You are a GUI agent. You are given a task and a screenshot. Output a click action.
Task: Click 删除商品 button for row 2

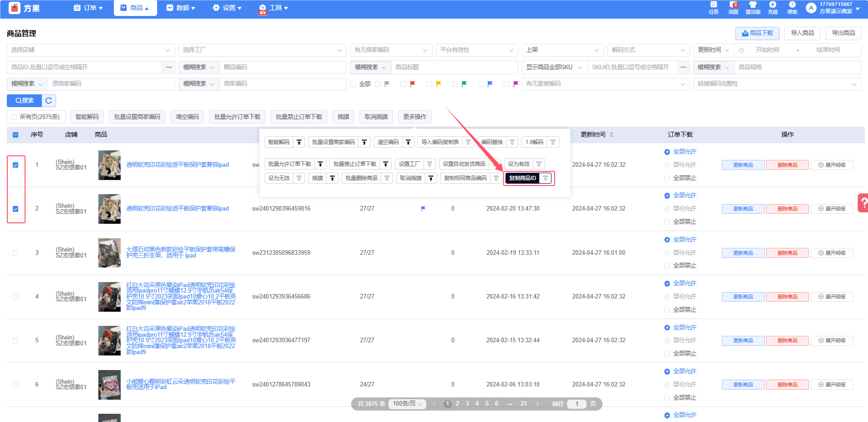coord(787,209)
